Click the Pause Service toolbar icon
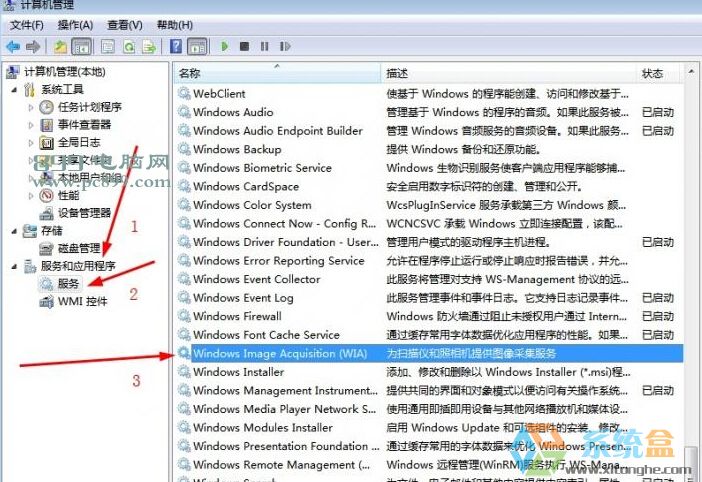Screen dimensions: 702x482 (x=265, y=47)
